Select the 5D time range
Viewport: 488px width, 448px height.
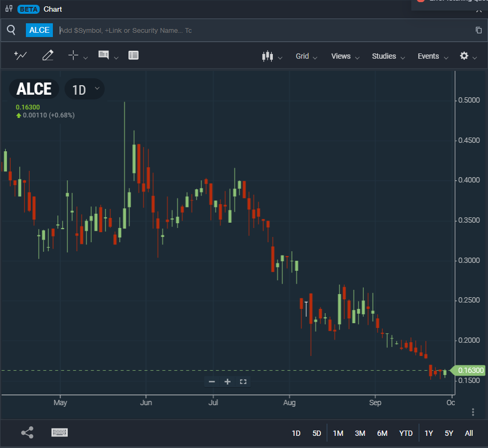coord(317,433)
